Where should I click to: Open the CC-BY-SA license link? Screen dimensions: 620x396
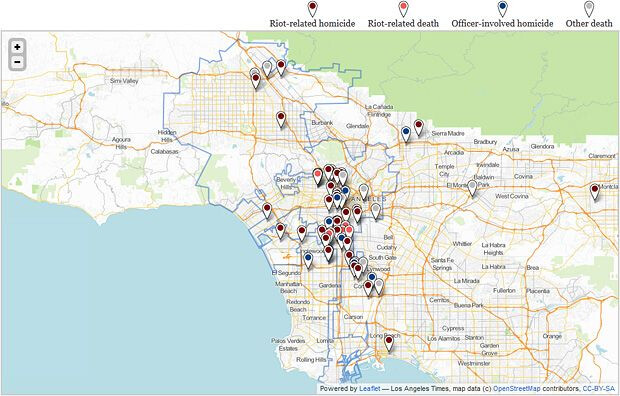(x=599, y=389)
